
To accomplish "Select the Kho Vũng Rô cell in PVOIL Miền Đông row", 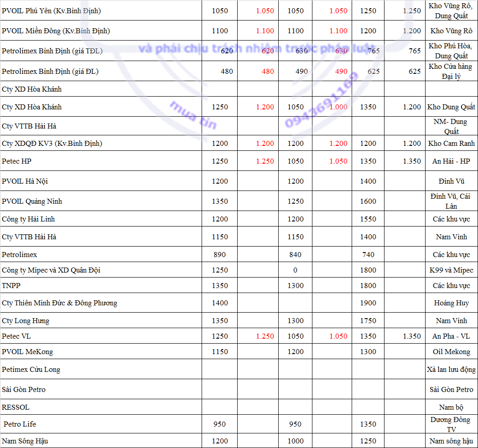I will tap(451, 31).
